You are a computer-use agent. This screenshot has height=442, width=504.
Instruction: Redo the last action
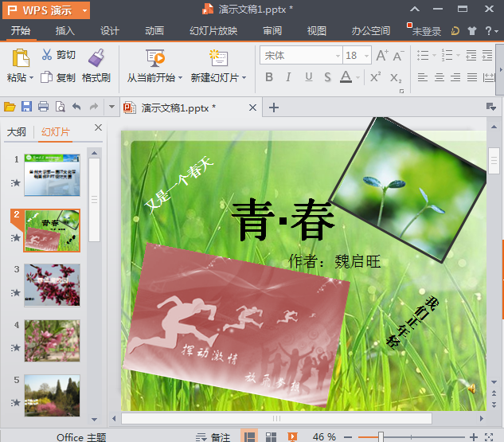click(x=93, y=107)
